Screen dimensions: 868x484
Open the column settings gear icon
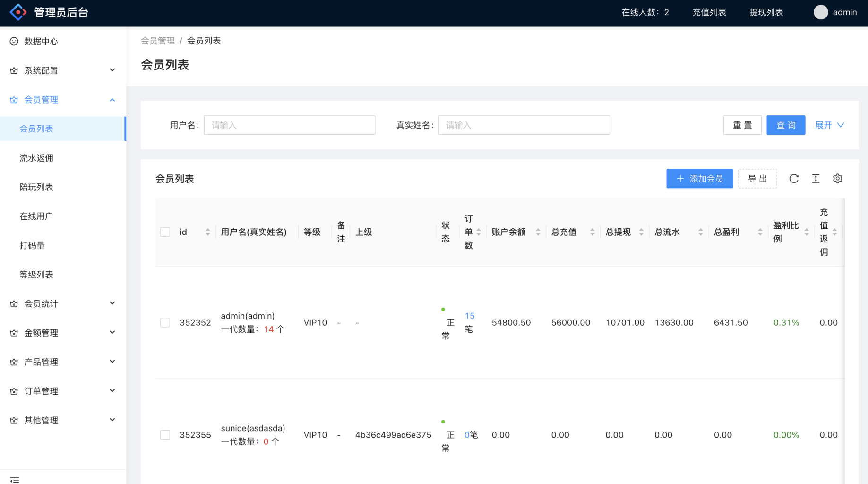(x=837, y=179)
